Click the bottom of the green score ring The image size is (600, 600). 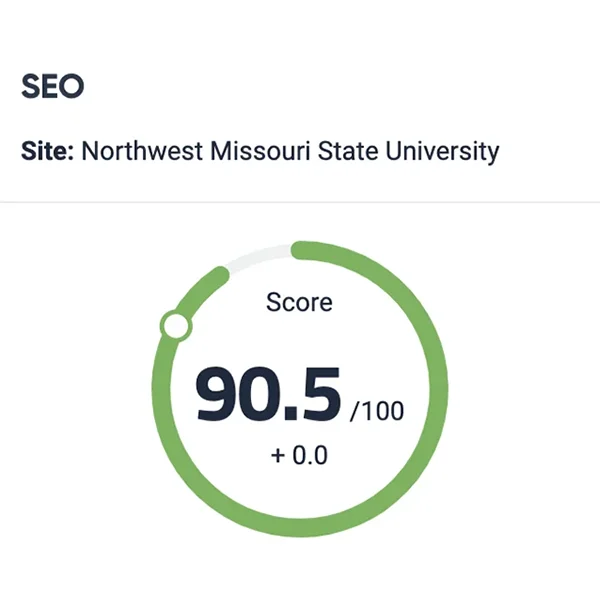pyautogui.click(x=300, y=528)
